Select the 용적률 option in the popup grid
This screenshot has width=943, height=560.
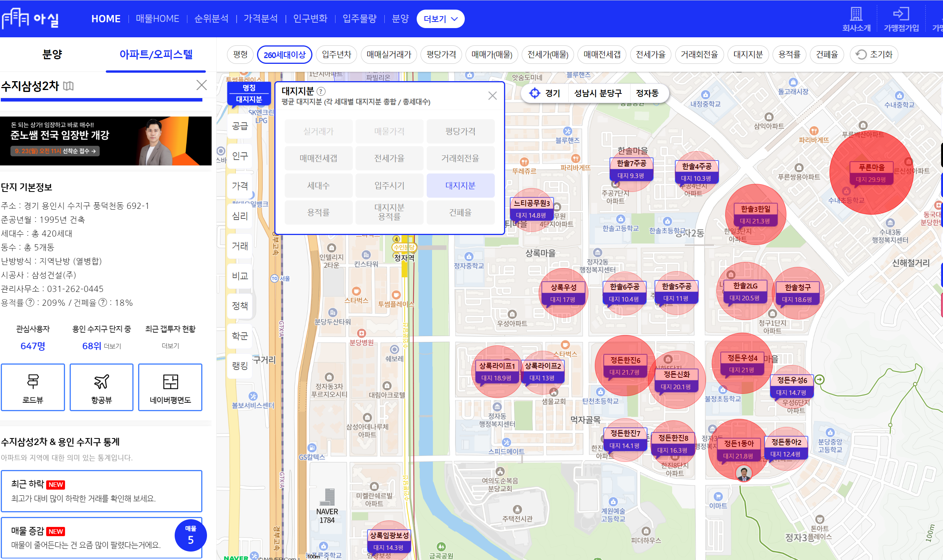tap(318, 212)
